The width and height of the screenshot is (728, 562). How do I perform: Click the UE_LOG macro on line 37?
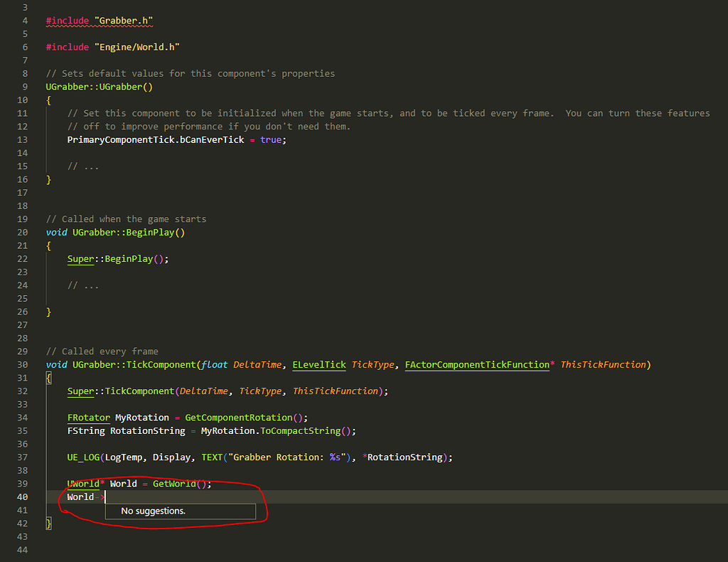(83, 457)
